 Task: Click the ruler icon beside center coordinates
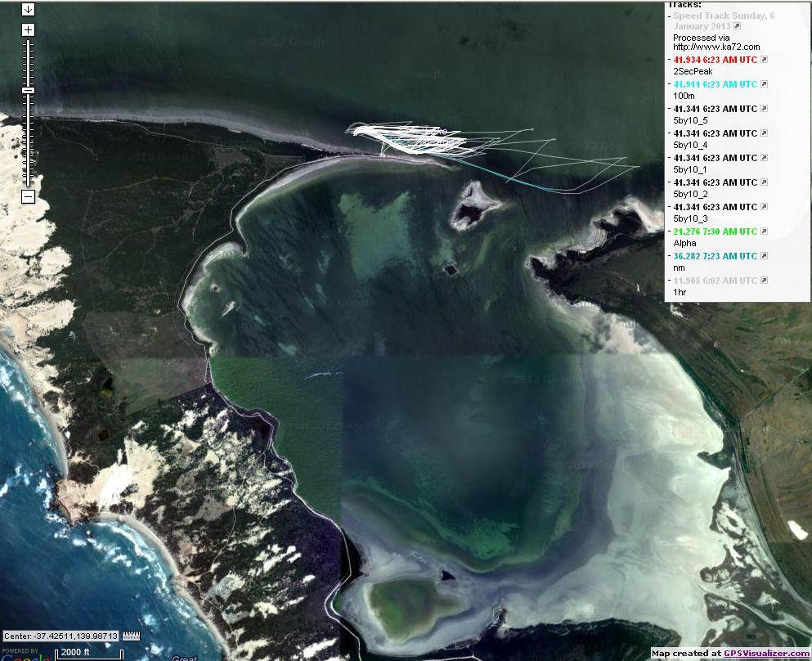coord(132,636)
